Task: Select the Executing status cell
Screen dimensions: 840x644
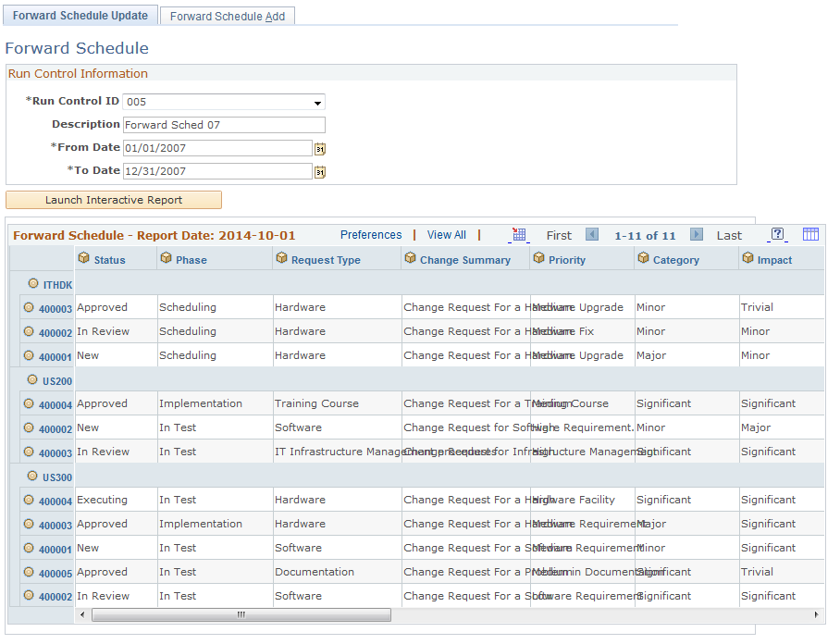Action: (117, 500)
